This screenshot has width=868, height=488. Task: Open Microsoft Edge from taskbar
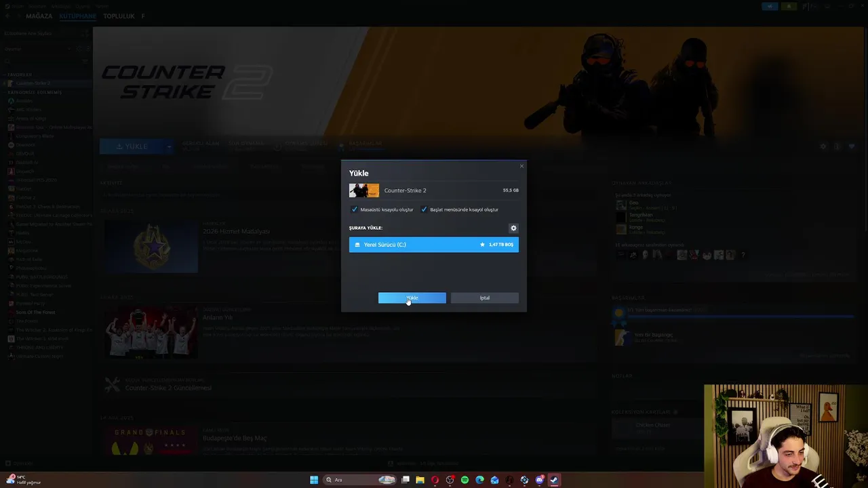coord(479,480)
